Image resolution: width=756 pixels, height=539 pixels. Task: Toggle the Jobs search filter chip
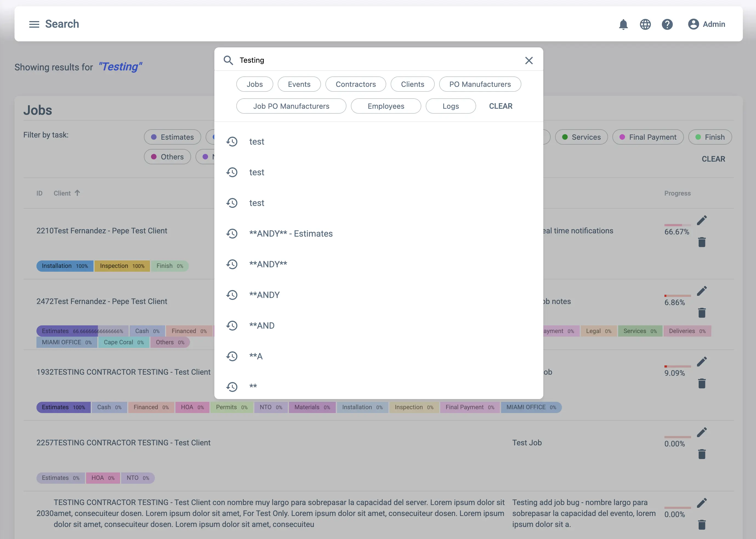(254, 84)
